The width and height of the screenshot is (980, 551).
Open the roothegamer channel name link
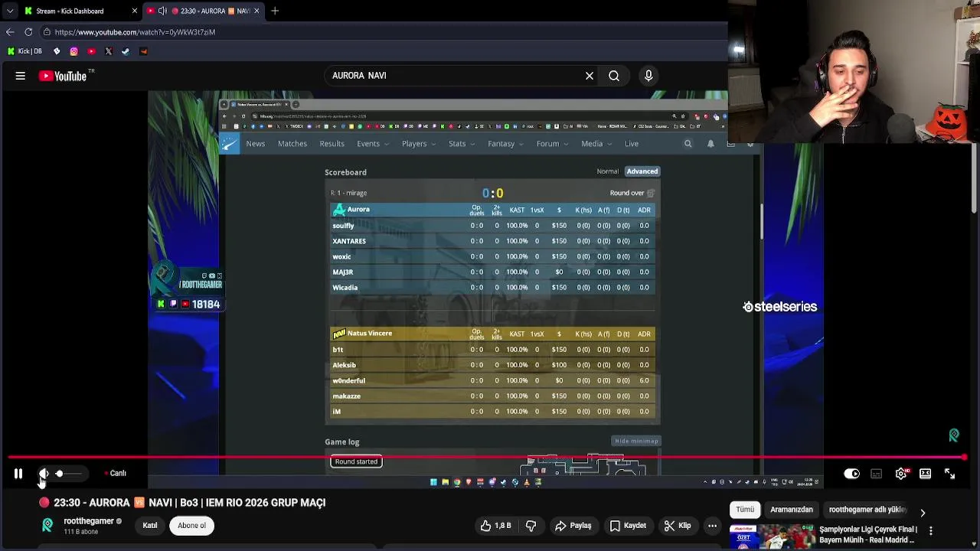[89, 521]
